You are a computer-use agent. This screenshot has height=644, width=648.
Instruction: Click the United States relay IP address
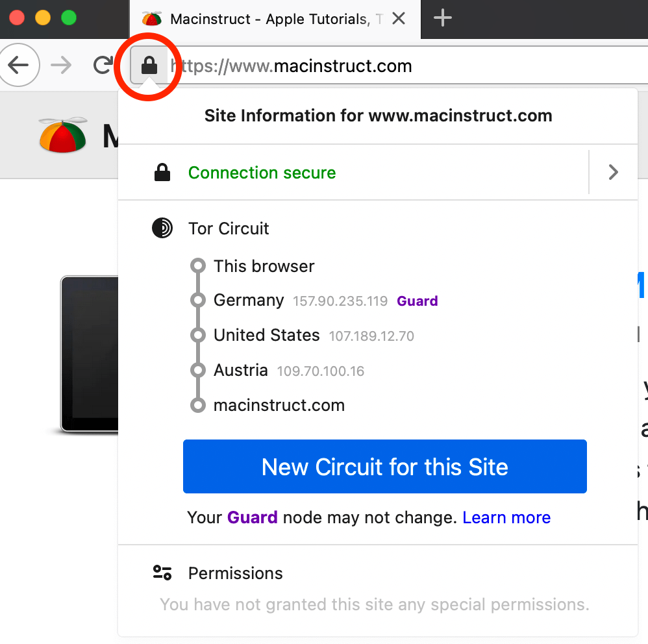(371, 336)
